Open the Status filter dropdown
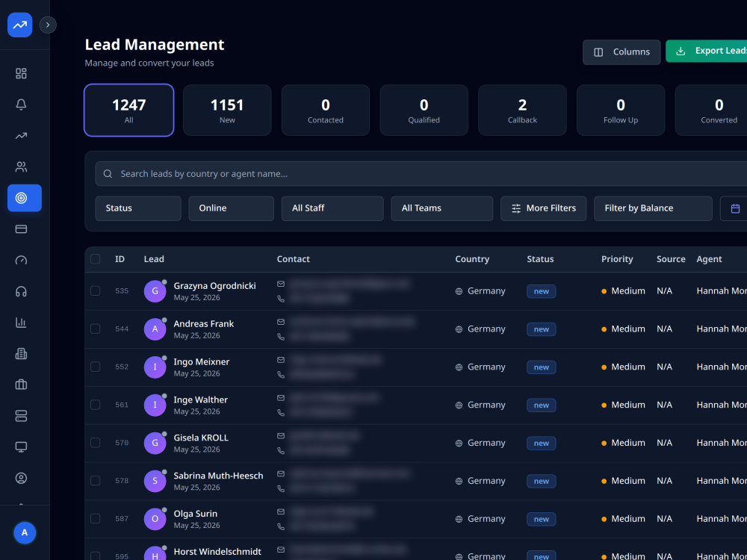Image resolution: width=747 pixels, height=560 pixels. pyautogui.click(x=138, y=208)
